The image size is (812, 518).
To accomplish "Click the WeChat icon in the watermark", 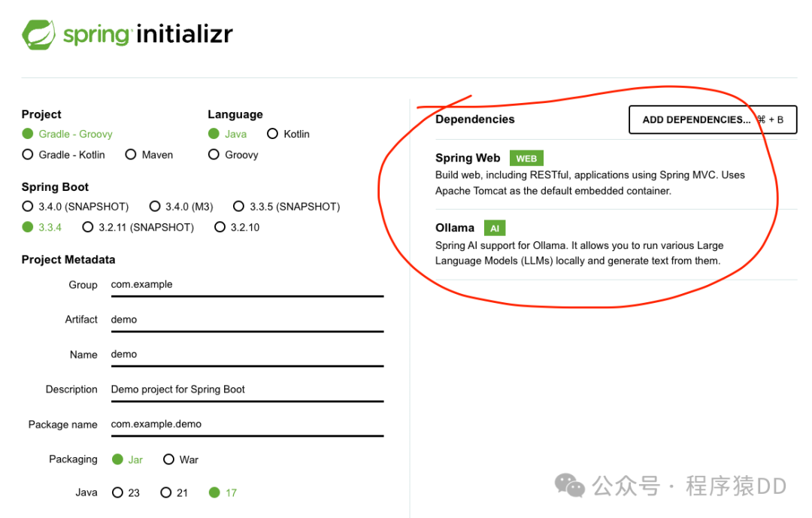I will (x=570, y=486).
